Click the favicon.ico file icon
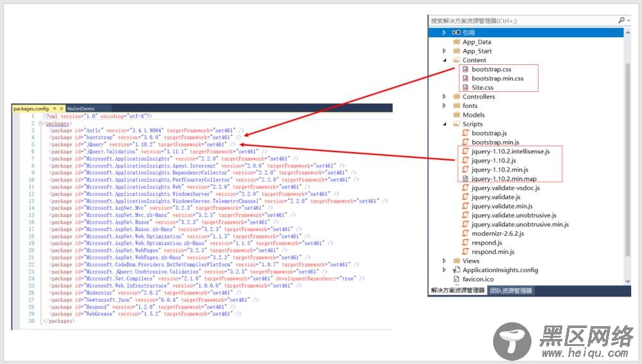The height and width of the screenshot is (364, 642). (x=456, y=279)
